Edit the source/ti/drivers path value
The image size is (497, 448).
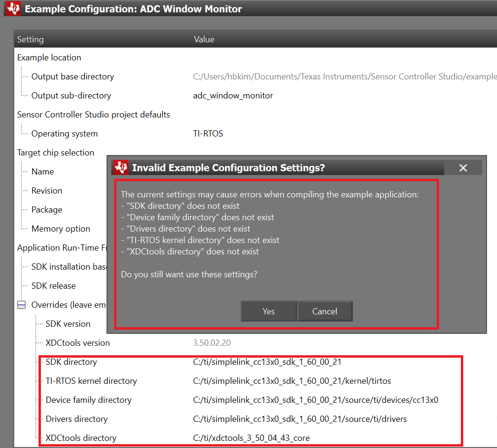(x=300, y=419)
